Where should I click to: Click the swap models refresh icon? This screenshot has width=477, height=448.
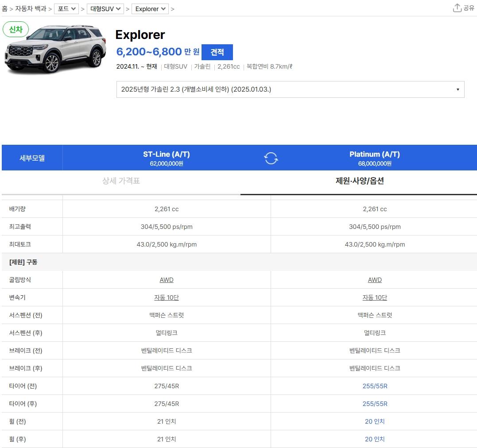tap(271, 158)
